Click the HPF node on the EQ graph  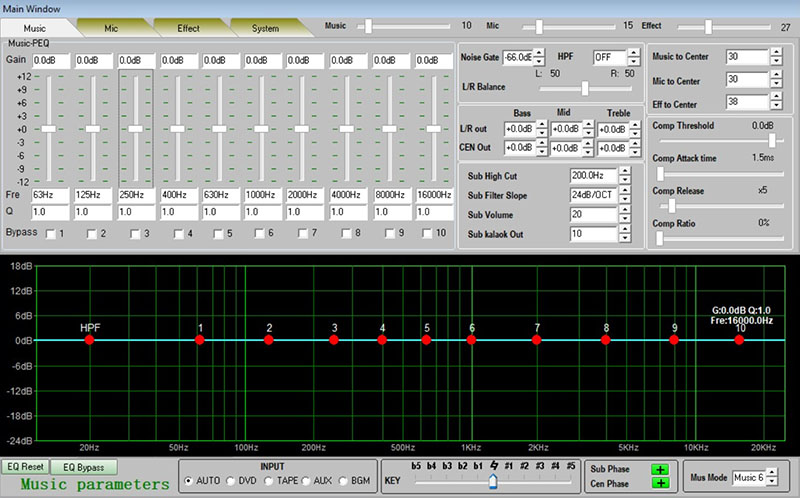point(90,340)
